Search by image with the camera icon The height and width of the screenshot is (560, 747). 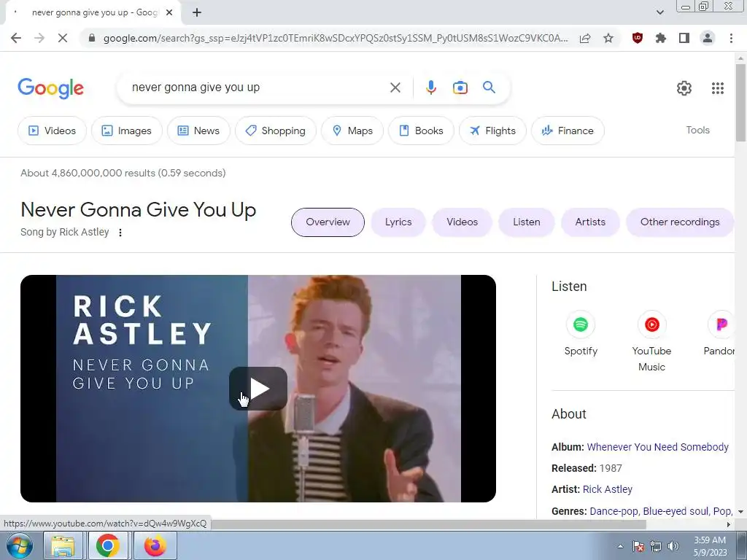[460, 87]
